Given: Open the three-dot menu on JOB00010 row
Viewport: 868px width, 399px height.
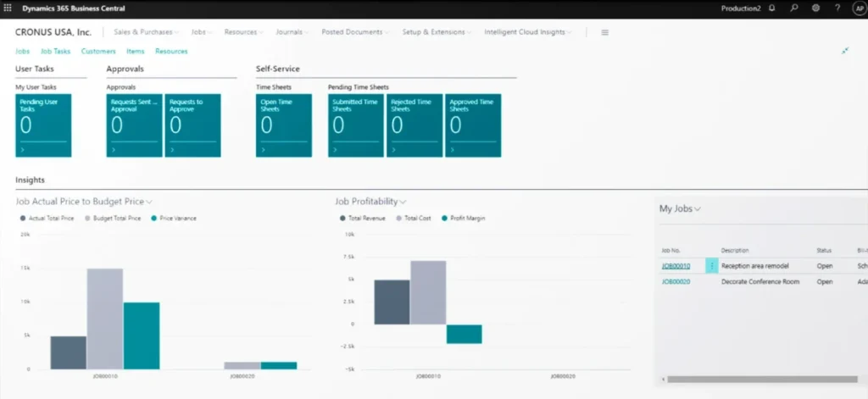Looking at the screenshot, I should 712,266.
